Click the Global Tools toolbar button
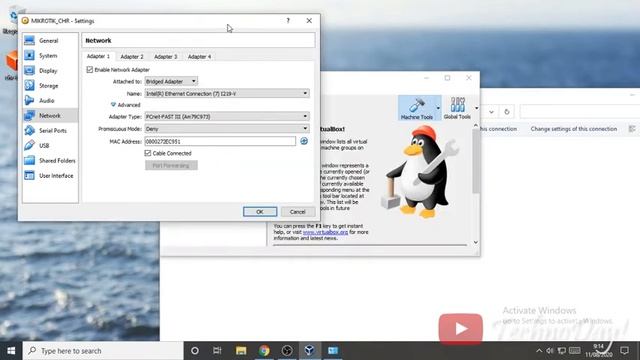This screenshot has width=640, height=360. click(x=457, y=108)
